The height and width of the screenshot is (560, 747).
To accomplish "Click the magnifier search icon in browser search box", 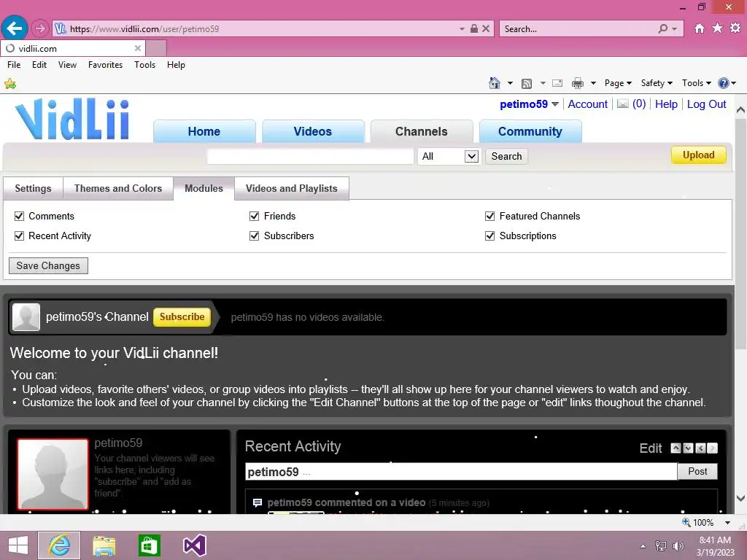I will (x=662, y=28).
